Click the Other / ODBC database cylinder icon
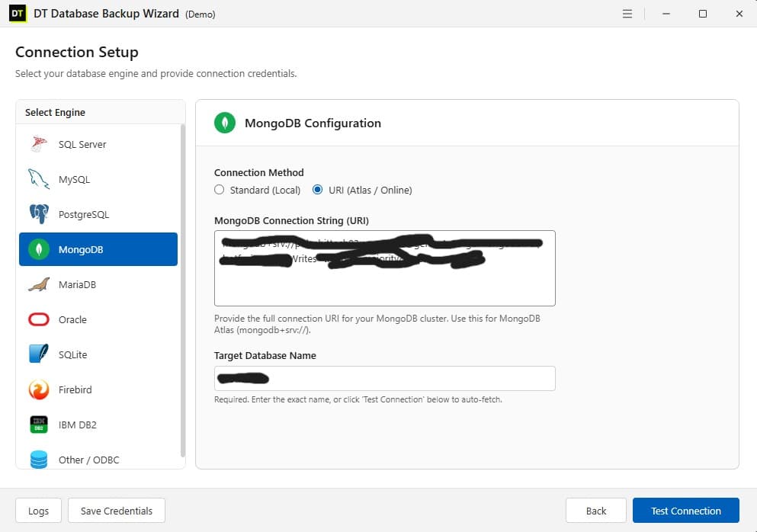757x532 pixels. coord(39,459)
